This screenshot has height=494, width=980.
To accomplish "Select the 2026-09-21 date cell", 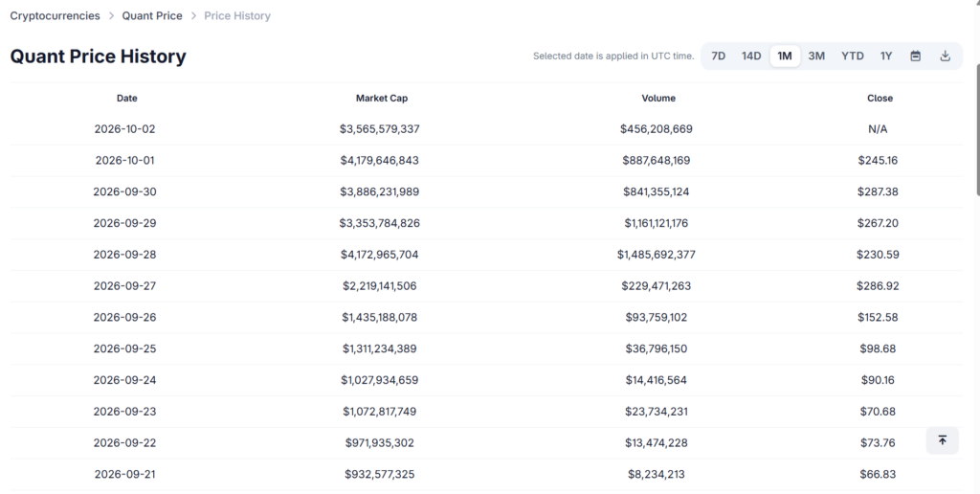I will pyautogui.click(x=124, y=474).
